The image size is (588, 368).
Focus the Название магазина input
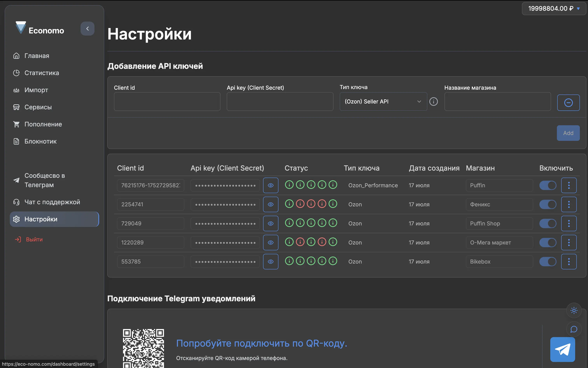(498, 102)
